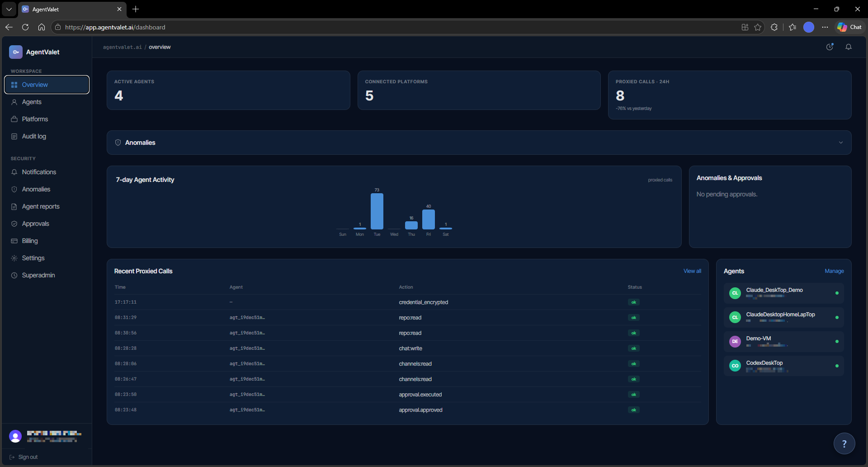This screenshot has height=467, width=868.
Task: Click agentvalet.ai breadcrumb link
Action: click(x=123, y=47)
